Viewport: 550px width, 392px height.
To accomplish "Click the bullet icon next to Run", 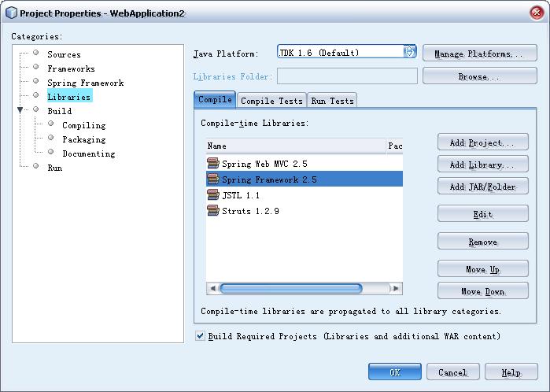I will (x=35, y=165).
